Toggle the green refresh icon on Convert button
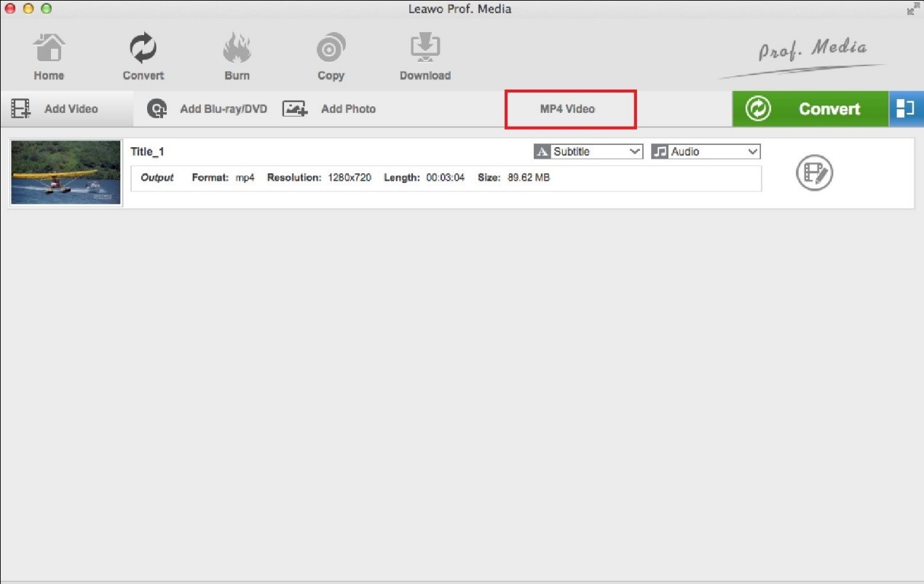Viewport: 924px width, 584px height. (757, 108)
